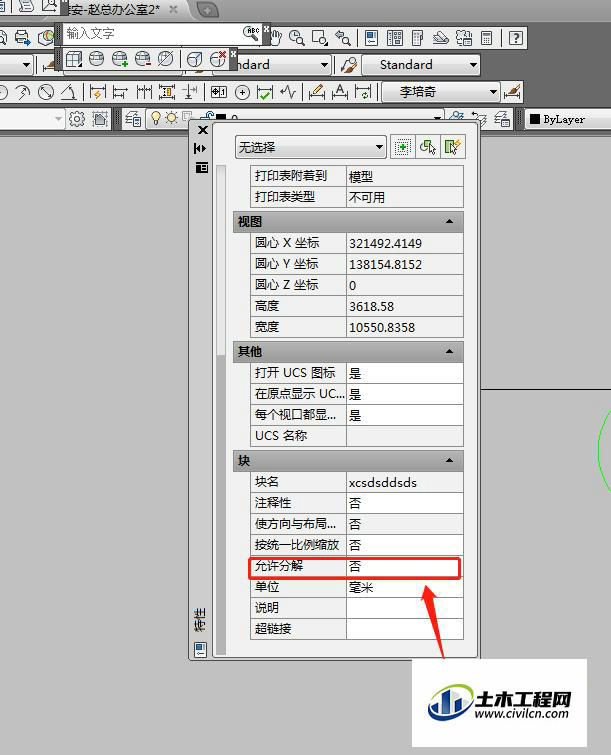Click the 允许分解 value field 否

(404, 567)
